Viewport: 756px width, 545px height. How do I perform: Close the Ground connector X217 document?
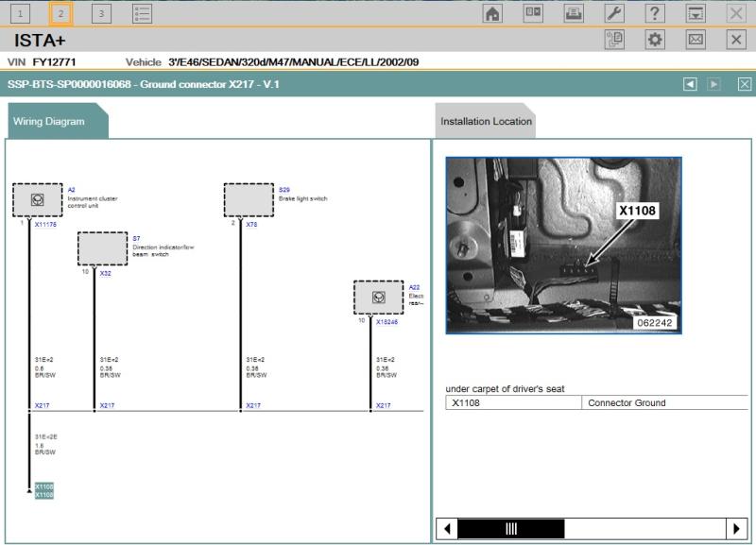(744, 84)
